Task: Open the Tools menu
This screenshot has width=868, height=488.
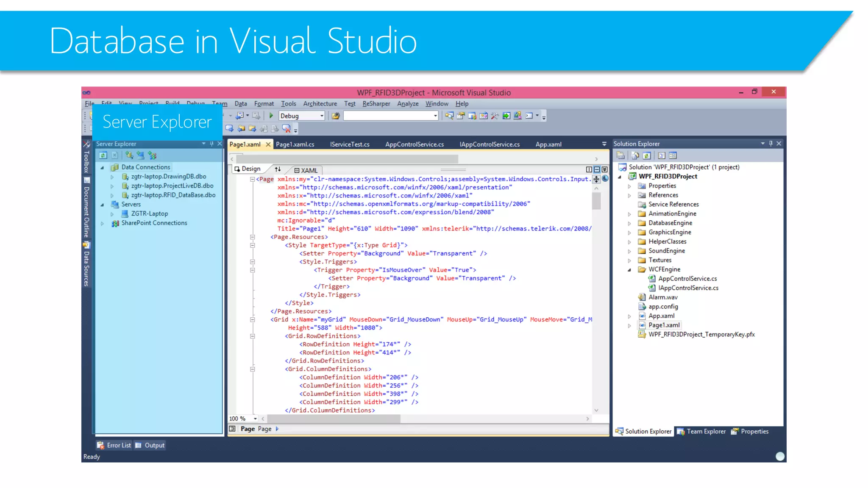Action: [x=289, y=104]
